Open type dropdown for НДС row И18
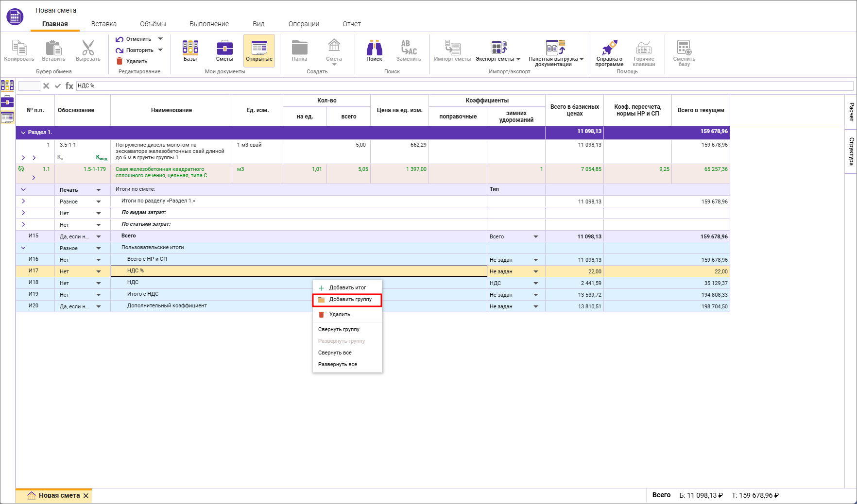This screenshot has width=857, height=504. 536,283
